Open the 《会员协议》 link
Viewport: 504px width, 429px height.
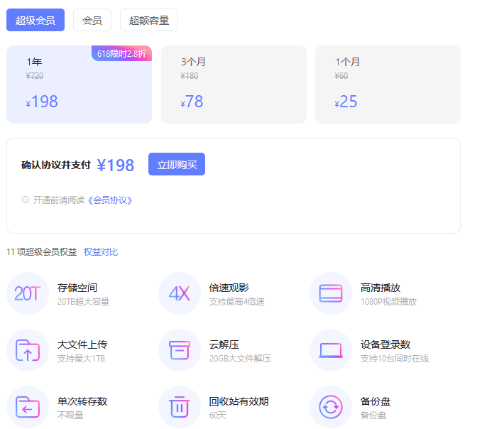[x=110, y=200]
